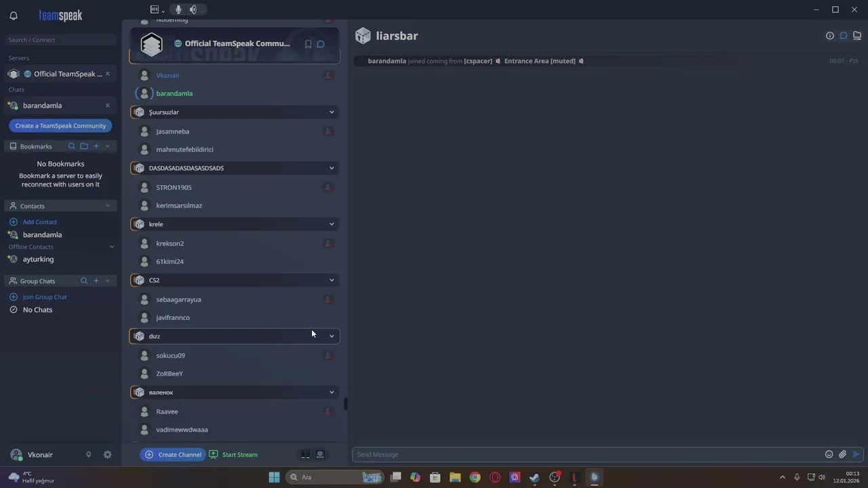Collapse the CS2 channel
Image resolution: width=868 pixels, height=488 pixels.
point(332,280)
